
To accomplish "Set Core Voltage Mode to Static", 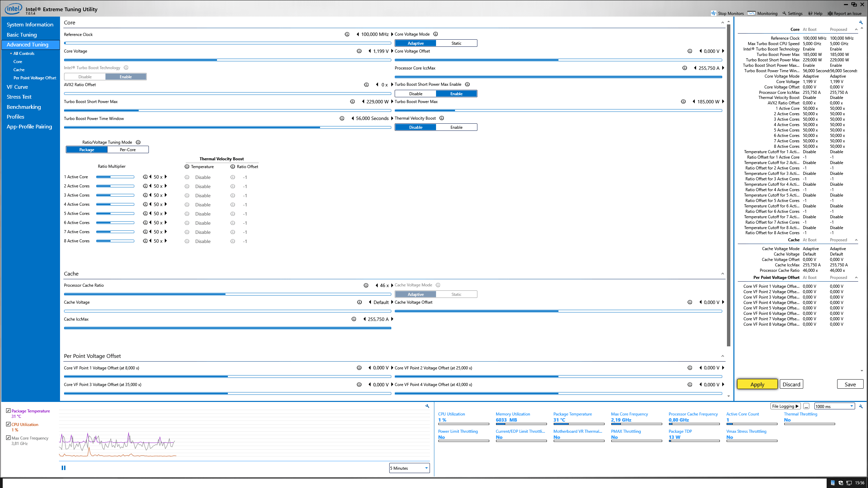I will click(456, 43).
